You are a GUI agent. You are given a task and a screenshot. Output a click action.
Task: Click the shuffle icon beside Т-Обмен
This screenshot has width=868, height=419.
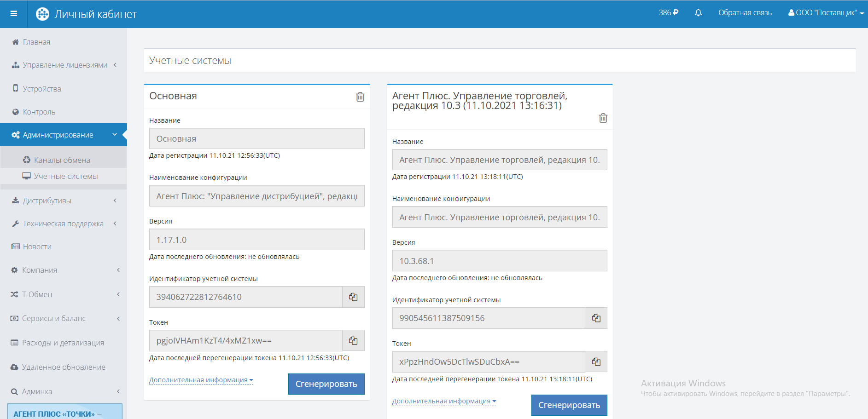tap(14, 294)
